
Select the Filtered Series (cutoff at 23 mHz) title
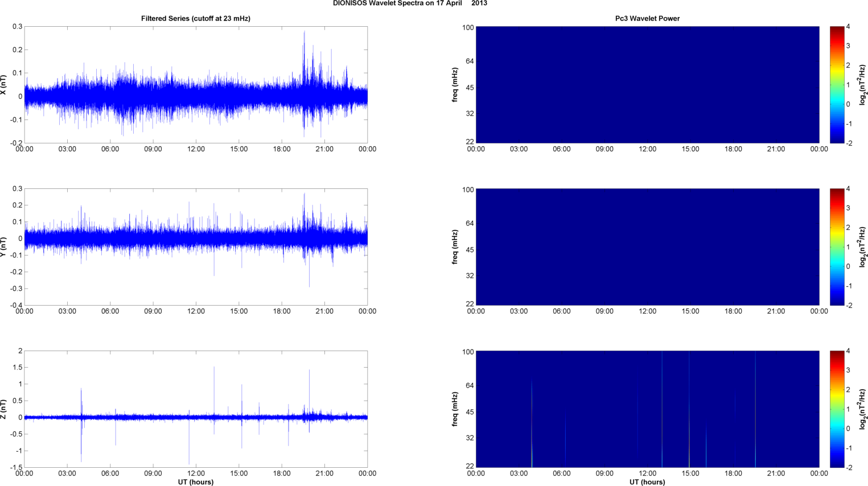[196, 18]
